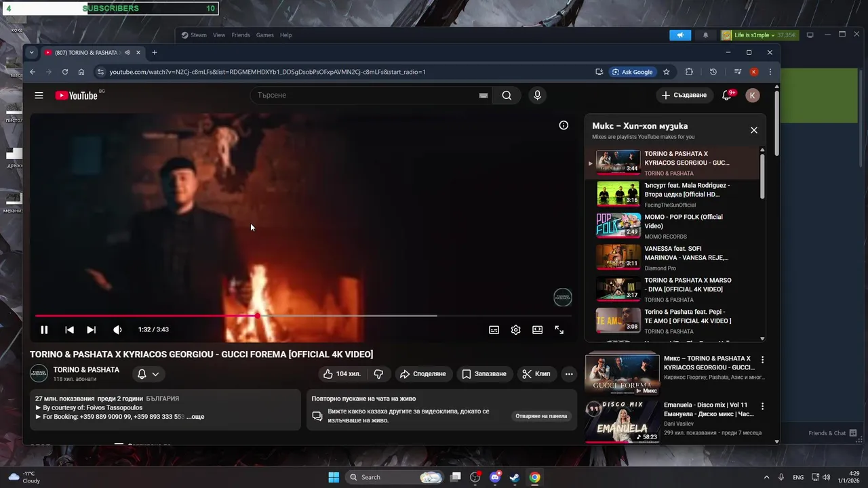Go to the YouTube home logo
This screenshot has height=488, width=868.
77,96
